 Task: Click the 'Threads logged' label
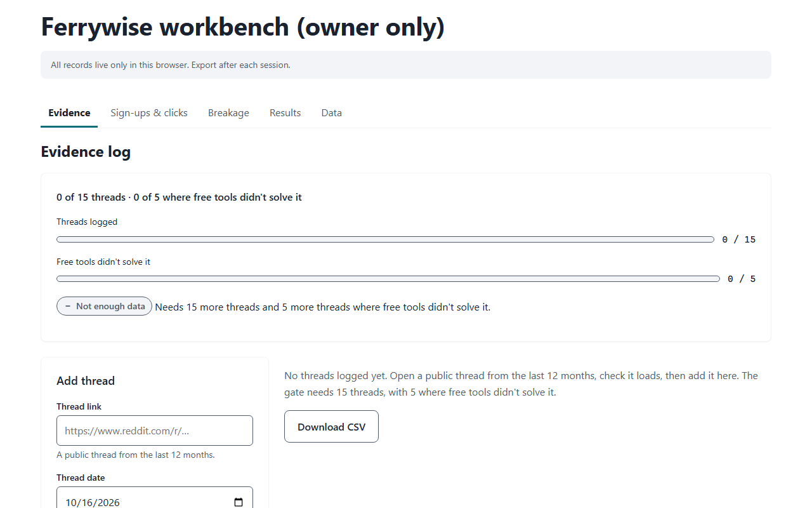(x=87, y=222)
